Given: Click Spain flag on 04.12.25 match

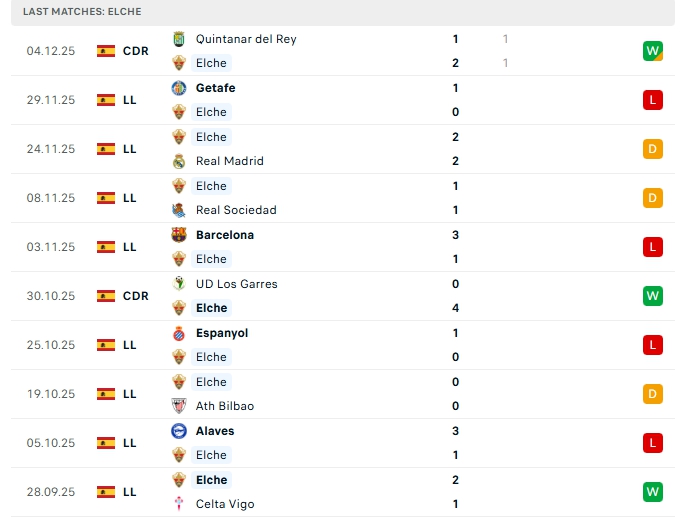Looking at the screenshot, I should click(x=106, y=51).
